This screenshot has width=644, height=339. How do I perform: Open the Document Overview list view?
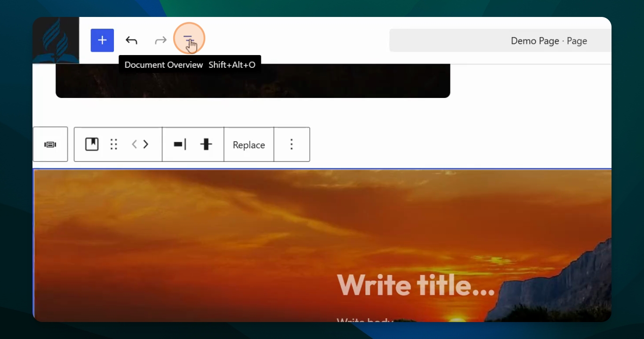189,40
